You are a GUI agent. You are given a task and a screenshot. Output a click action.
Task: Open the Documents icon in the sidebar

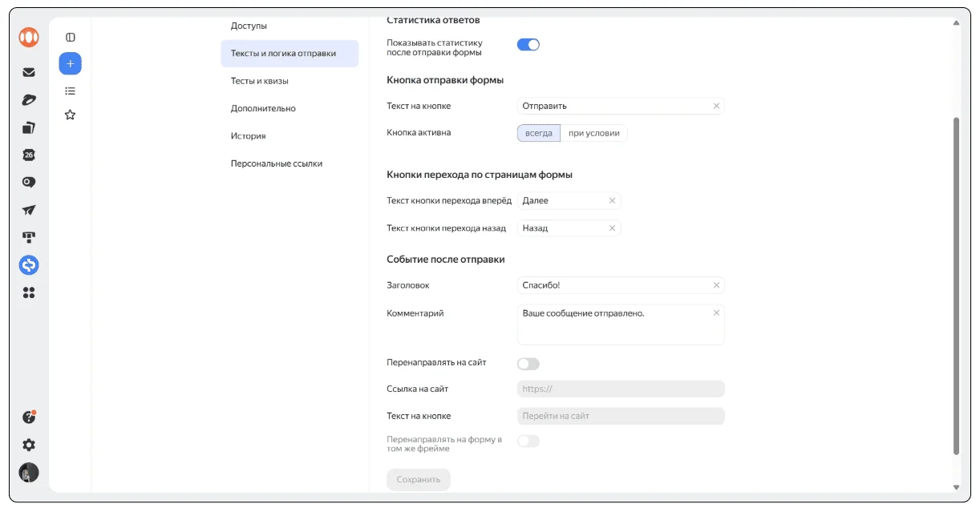pos(29,127)
